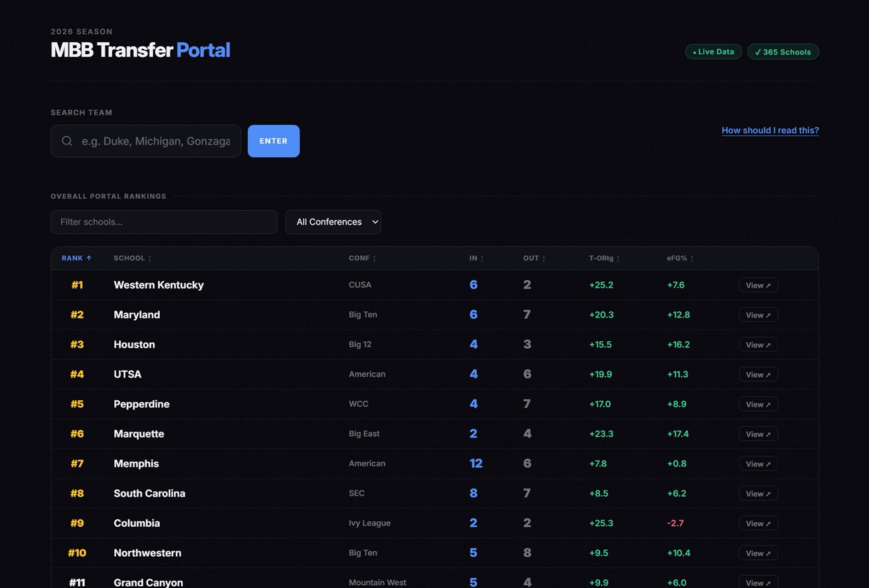This screenshot has width=869, height=588.
Task: Click the MBB Transfer Portal title
Action: pyautogui.click(x=140, y=50)
